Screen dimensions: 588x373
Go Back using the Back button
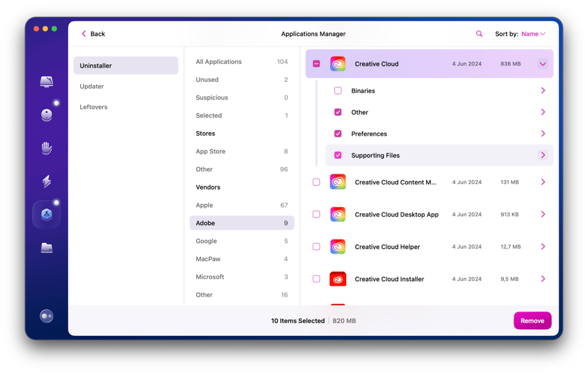pos(93,34)
